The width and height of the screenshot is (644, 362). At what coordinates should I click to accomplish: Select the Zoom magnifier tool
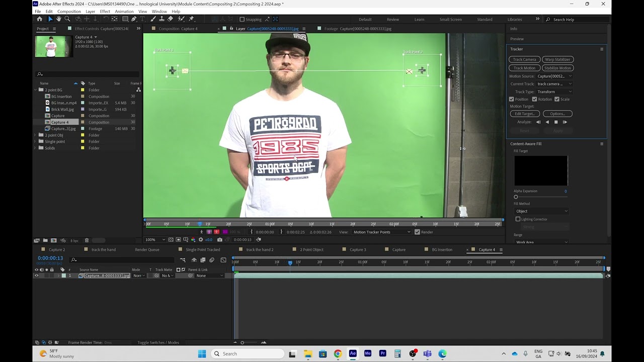(x=67, y=19)
